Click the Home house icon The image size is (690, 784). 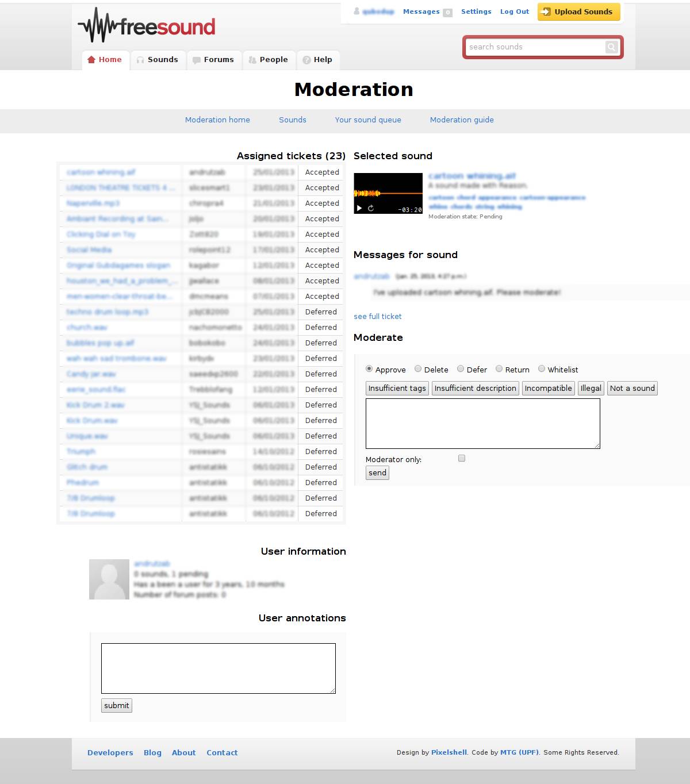pyautogui.click(x=90, y=59)
